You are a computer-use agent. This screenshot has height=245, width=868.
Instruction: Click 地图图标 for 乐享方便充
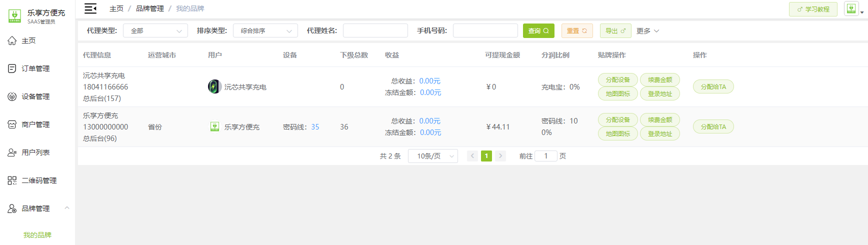pyautogui.click(x=618, y=133)
